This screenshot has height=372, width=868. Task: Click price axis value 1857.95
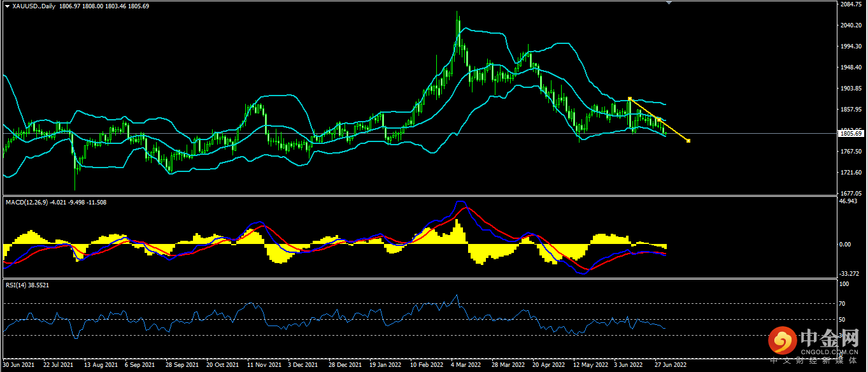tap(851, 110)
